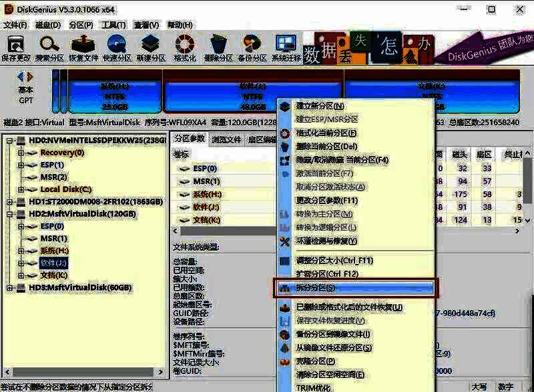The image size is (534, 392).
Task: Expand the HD3:MsftVirtualDisk(60GB) node
Action: pyautogui.click(x=11, y=287)
